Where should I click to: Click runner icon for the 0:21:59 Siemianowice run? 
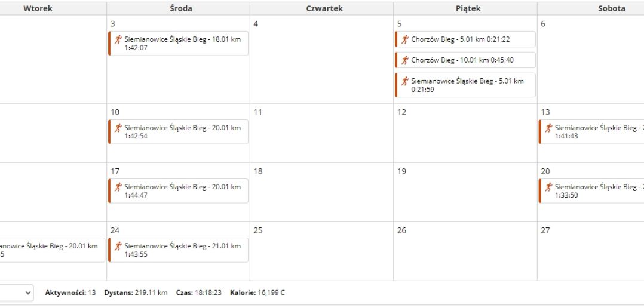pos(405,81)
